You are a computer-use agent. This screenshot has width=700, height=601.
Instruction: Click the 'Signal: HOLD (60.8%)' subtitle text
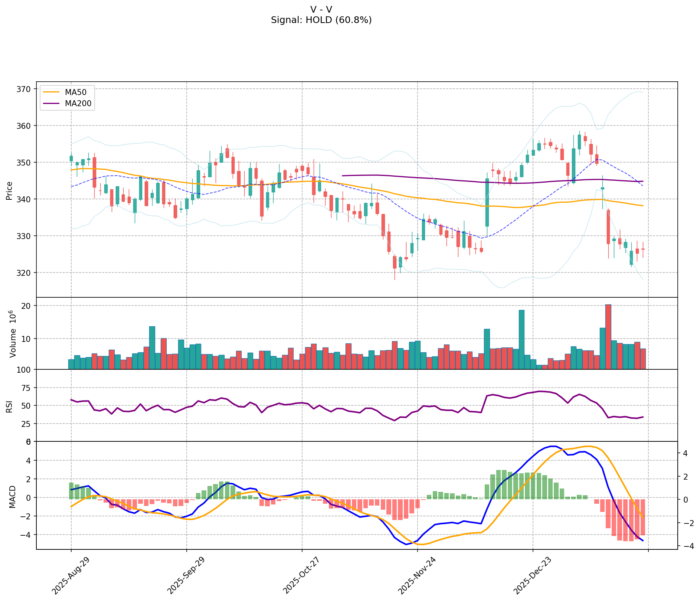321,20
